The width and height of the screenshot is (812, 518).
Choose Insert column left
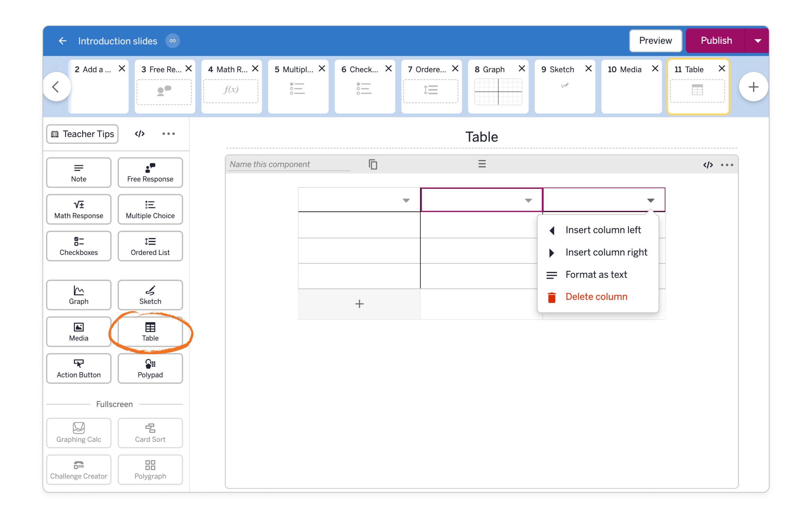click(598, 230)
